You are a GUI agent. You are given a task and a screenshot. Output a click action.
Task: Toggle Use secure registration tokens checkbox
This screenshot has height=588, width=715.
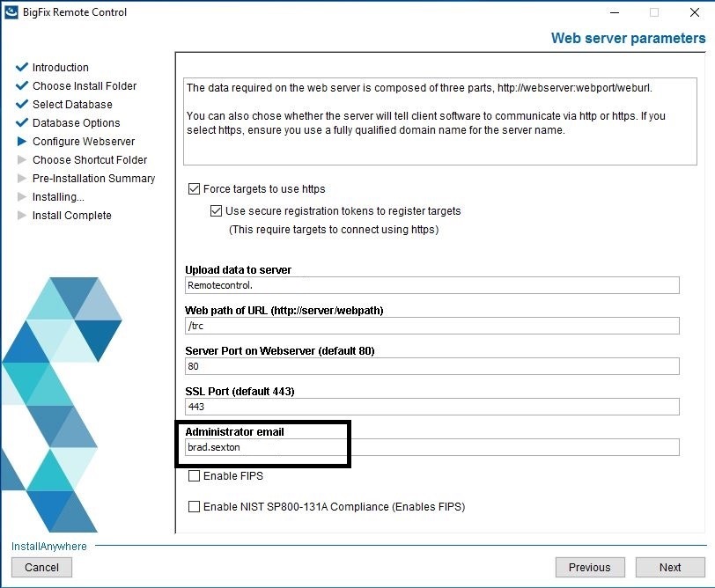tap(216, 210)
